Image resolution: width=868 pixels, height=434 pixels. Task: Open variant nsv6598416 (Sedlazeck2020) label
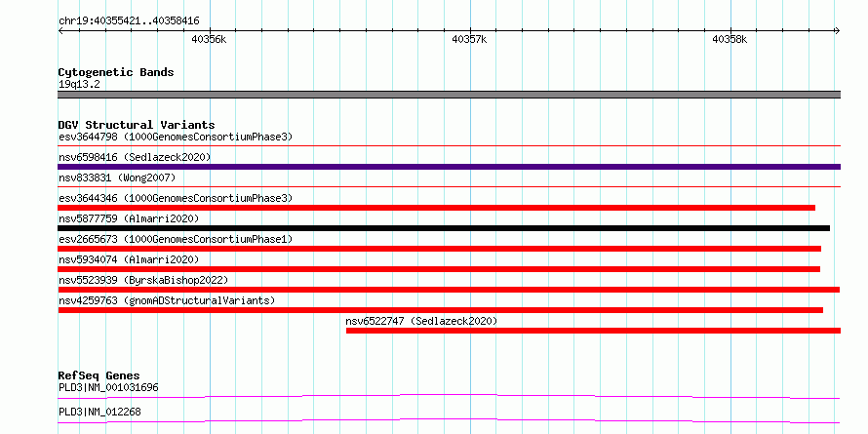(x=135, y=157)
